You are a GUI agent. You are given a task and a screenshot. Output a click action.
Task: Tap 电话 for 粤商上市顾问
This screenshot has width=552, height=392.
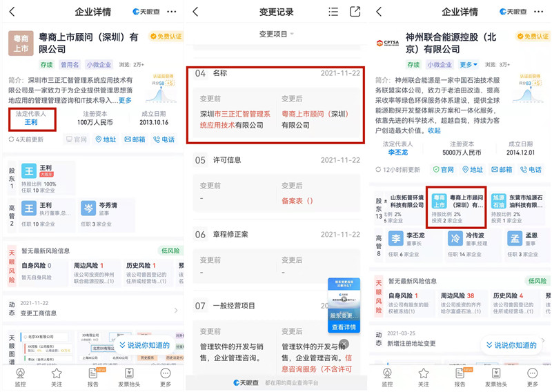[x=164, y=139]
